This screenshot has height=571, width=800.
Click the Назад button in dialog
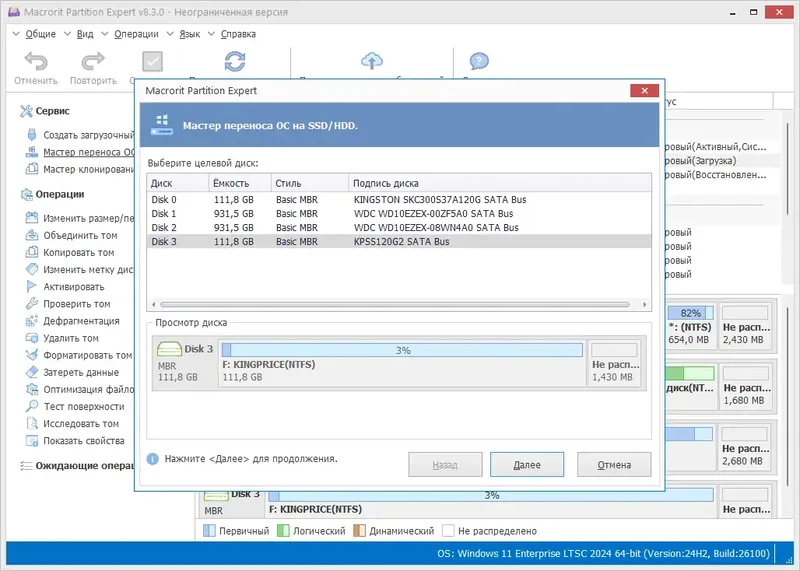[445, 465]
